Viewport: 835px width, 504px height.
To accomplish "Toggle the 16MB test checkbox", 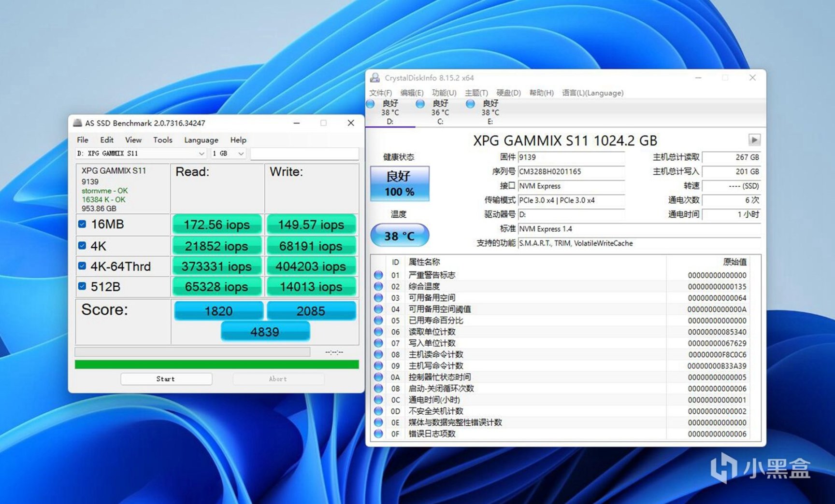I will click(x=82, y=224).
